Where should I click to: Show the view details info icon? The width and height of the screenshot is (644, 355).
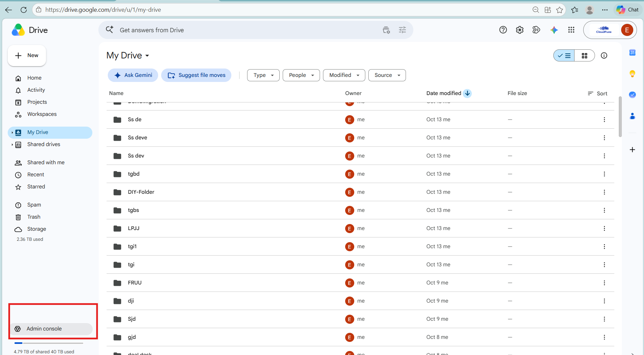pyautogui.click(x=604, y=55)
